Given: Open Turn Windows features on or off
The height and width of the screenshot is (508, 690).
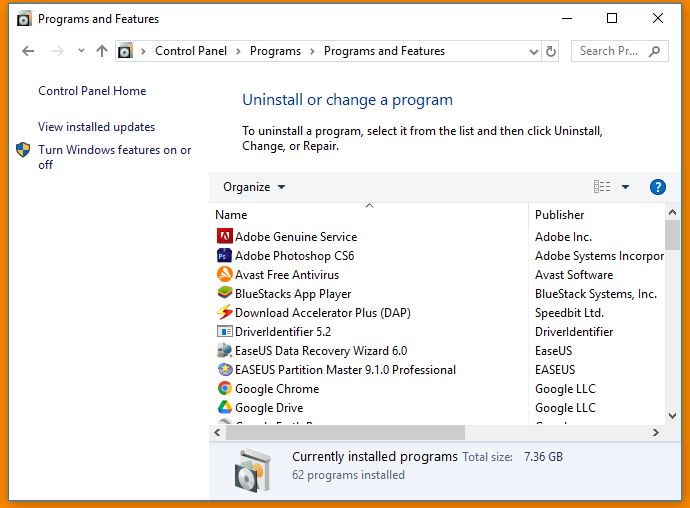Looking at the screenshot, I should pyautogui.click(x=114, y=157).
